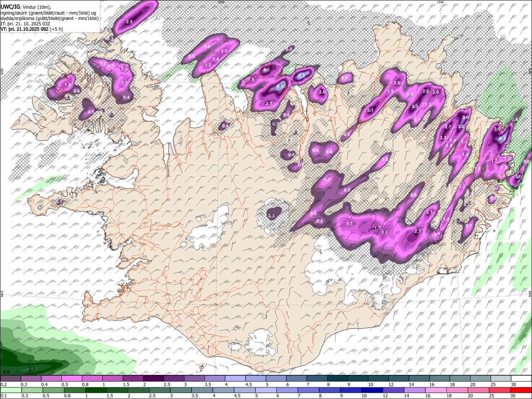Click the palest green swatch starting the rain scale
The height and width of the screenshot is (399, 532).
pyautogui.click(x=11, y=390)
